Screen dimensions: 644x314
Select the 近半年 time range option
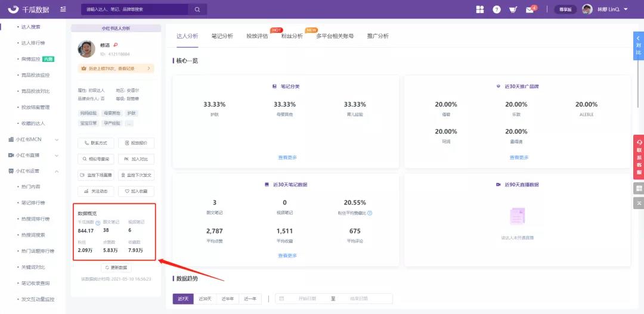pos(228,299)
